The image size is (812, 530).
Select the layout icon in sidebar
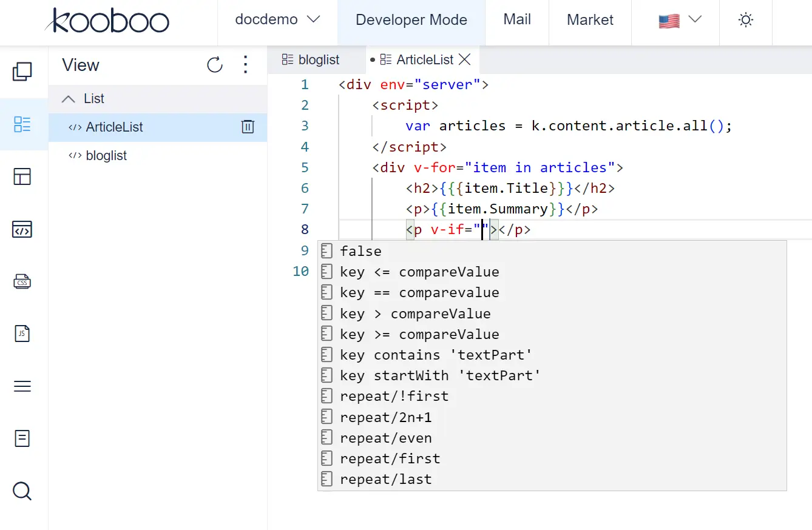coord(22,176)
